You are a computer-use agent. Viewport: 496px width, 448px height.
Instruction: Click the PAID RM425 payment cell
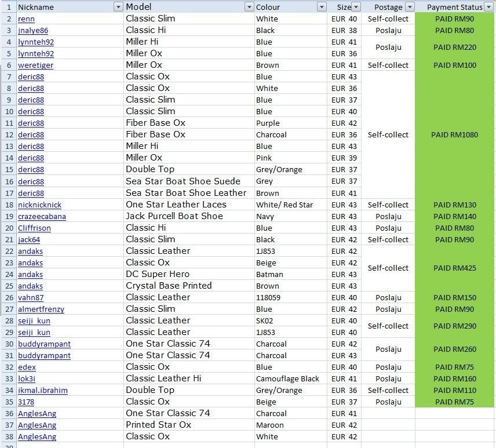coord(455,268)
